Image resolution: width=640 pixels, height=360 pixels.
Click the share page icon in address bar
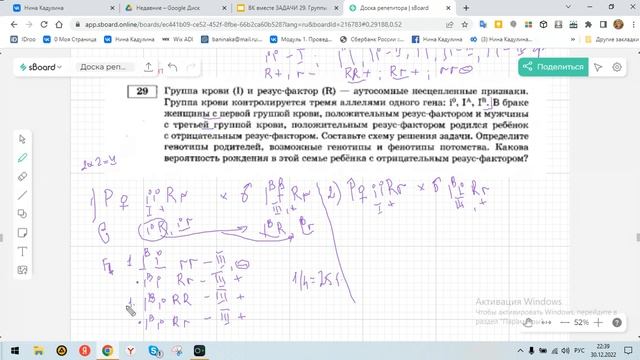click(x=449, y=24)
